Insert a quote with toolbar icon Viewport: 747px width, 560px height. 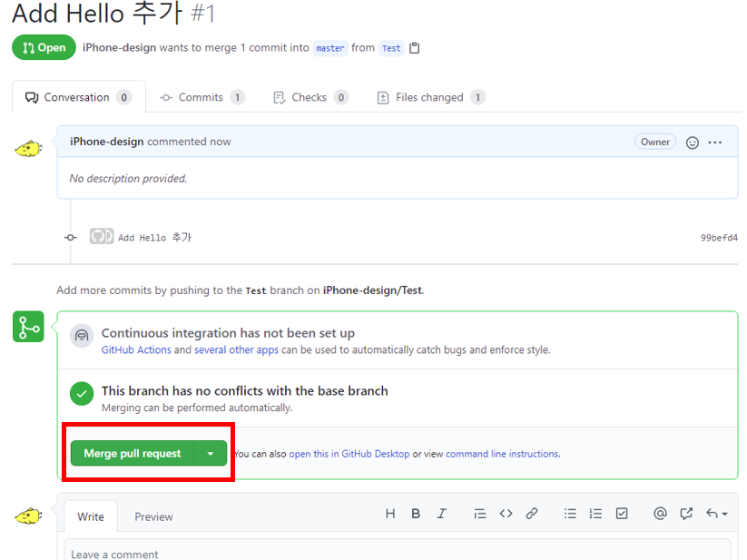[480, 514]
